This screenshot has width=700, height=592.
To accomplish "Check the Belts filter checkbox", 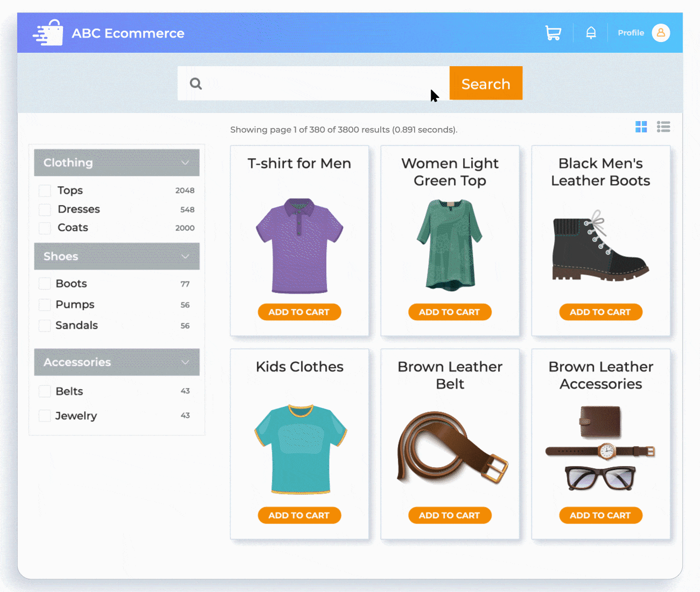I will pyautogui.click(x=45, y=391).
